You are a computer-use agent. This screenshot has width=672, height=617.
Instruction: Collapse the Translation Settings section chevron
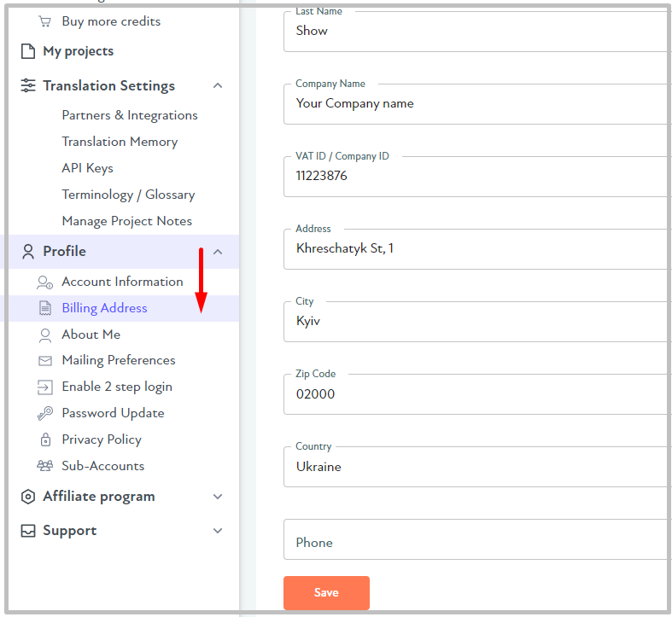218,85
